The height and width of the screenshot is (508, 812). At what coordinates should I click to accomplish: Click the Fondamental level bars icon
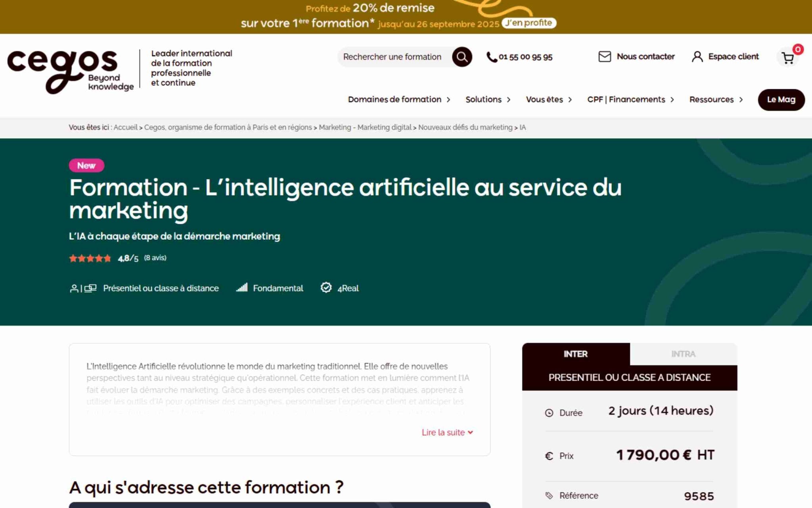point(242,287)
